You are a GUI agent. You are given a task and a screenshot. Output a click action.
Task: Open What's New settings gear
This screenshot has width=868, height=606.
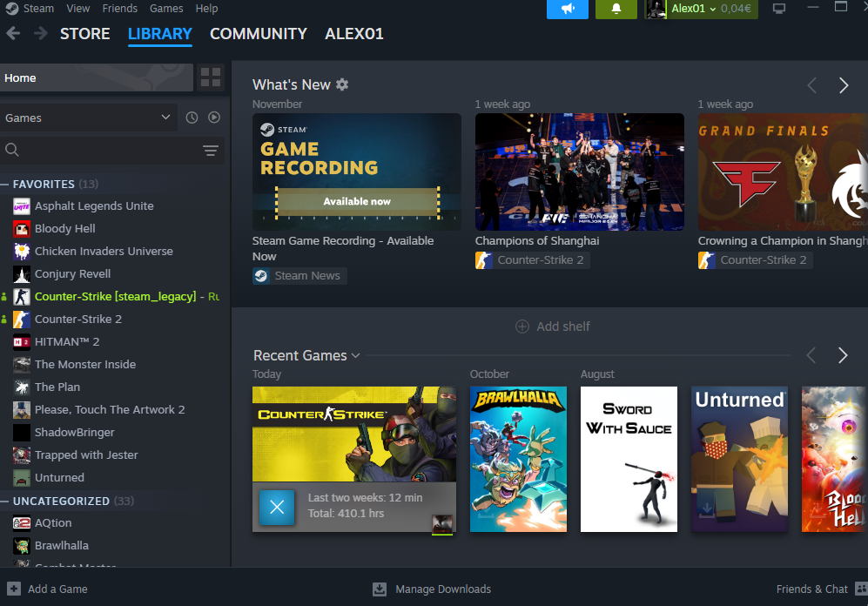(342, 84)
